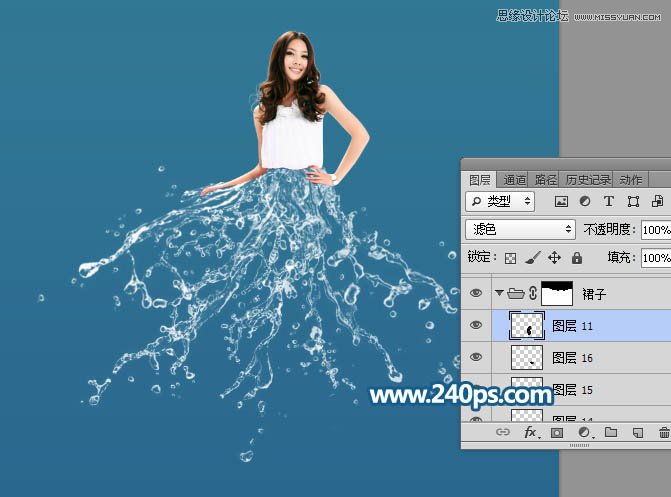This screenshot has width=671, height=497.
Task: Toggle visibility of 图层 11
Action: pyautogui.click(x=476, y=325)
